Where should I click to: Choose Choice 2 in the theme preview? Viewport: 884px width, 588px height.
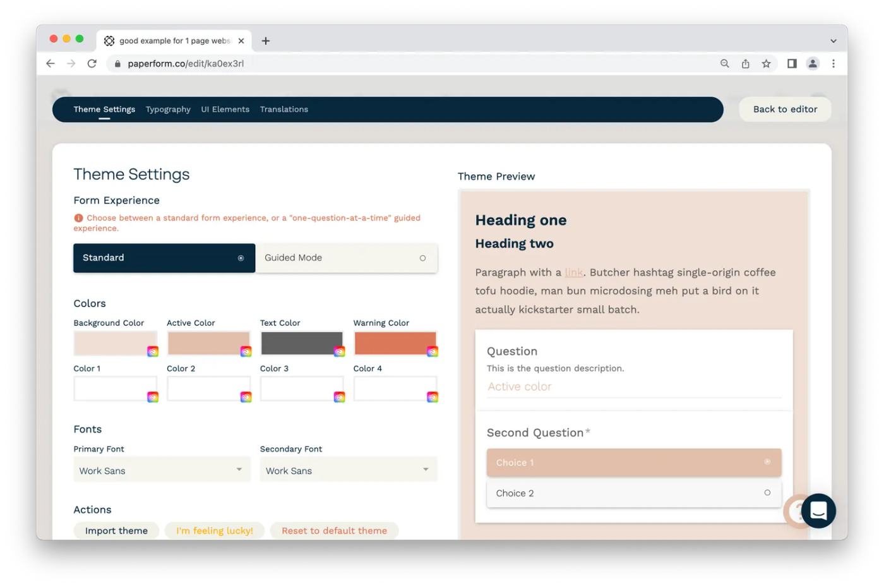[x=633, y=493]
